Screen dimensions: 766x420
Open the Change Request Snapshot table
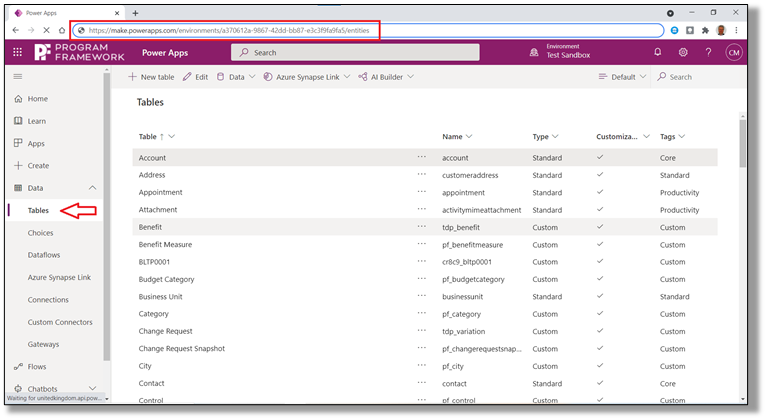click(182, 348)
